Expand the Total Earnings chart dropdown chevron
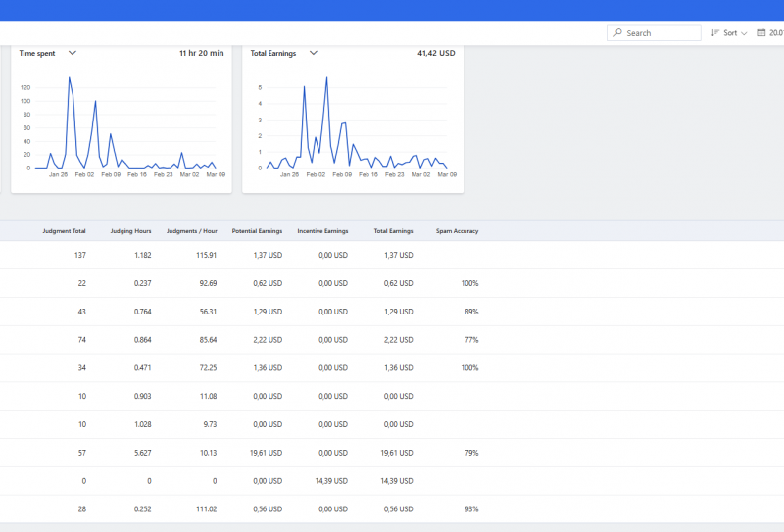This screenshot has width=784, height=532. (314, 53)
